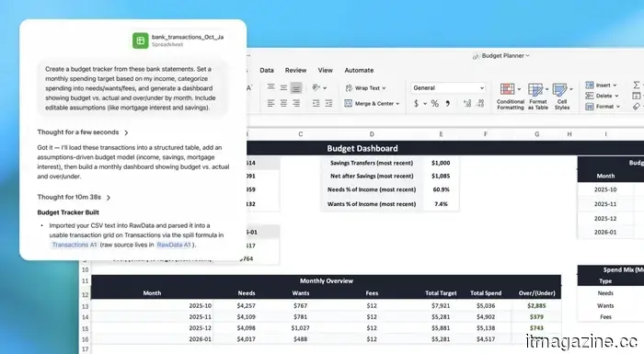This screenshot has width=644, height=354.
Task: Click the increase decimal icon
Action: (467, 104)
